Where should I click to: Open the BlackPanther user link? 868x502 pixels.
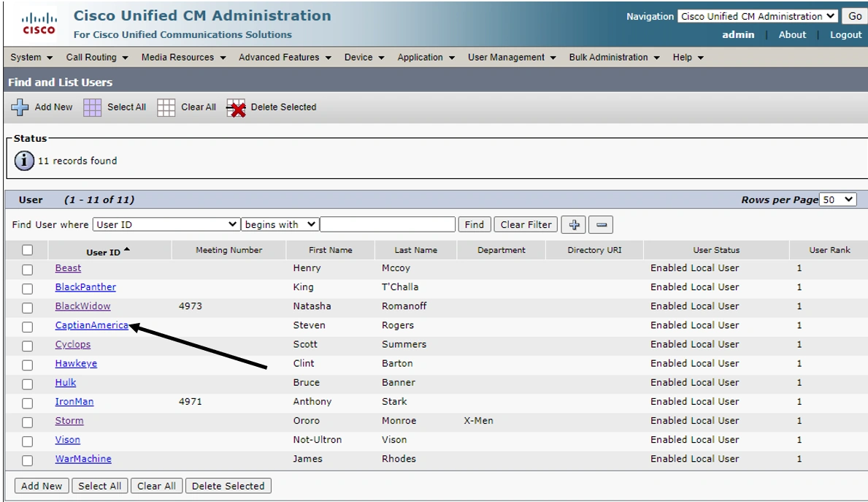85,287
